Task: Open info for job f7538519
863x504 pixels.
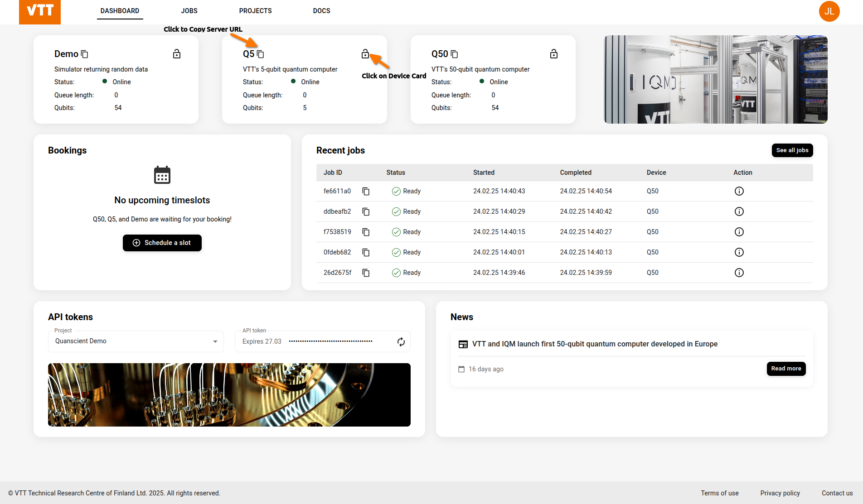Action: 739,232
